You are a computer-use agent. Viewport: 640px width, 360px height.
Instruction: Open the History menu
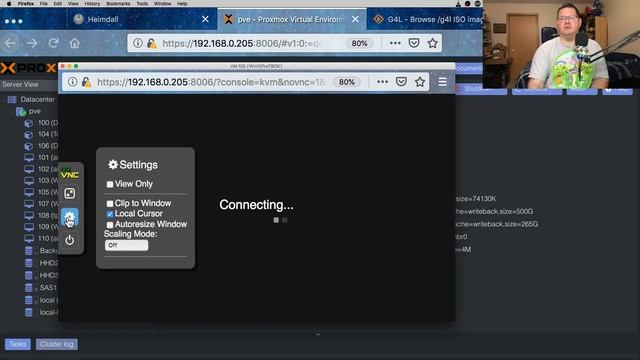point(92,3)
